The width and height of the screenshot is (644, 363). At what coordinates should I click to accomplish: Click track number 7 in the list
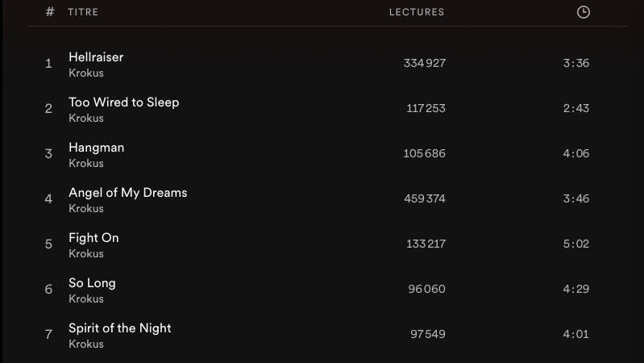(48, 334)
